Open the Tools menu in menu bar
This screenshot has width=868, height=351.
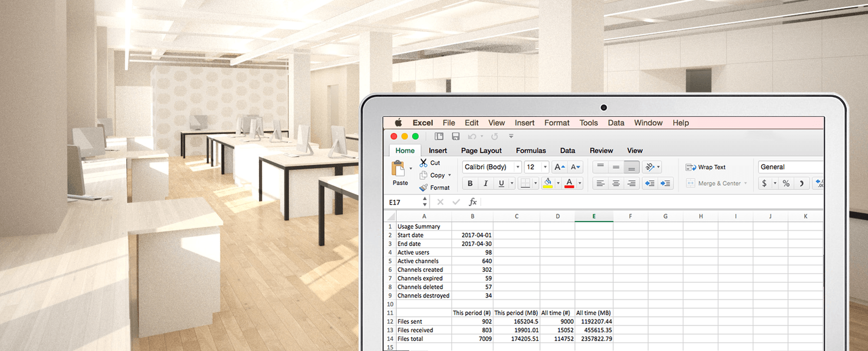coord(589,123)
